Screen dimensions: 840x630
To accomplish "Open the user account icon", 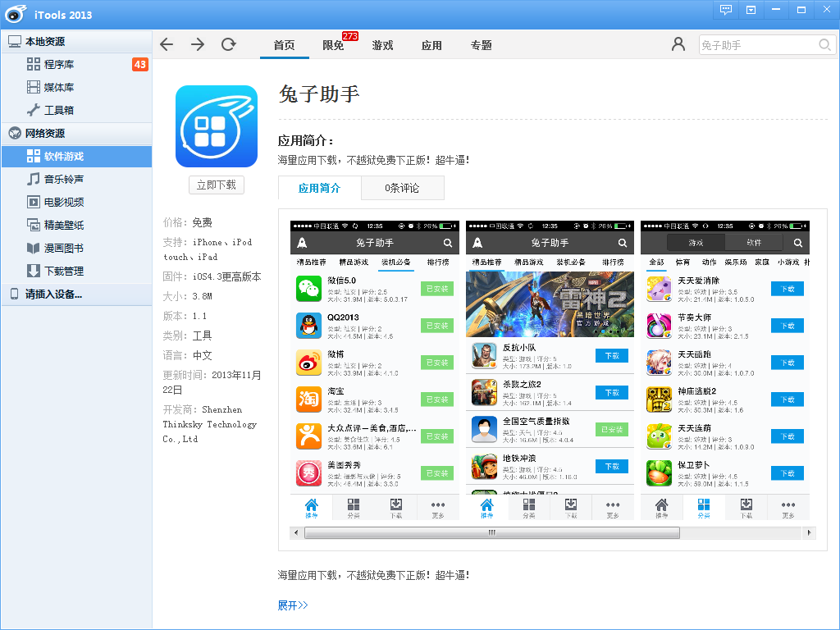I will tap(678, 45).
